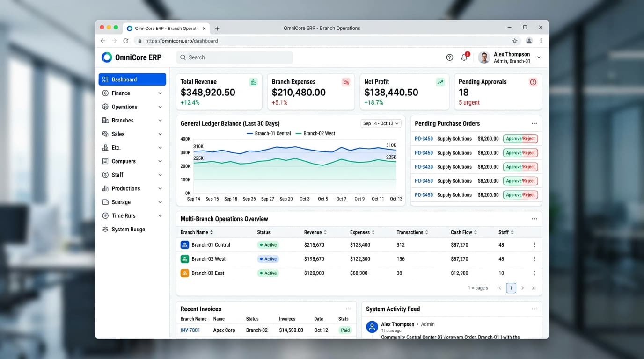Image resolution: width=644 pixels, height=359 pixels.
Task: Click the Compuers sidebar icon
Action: point(105,161)
